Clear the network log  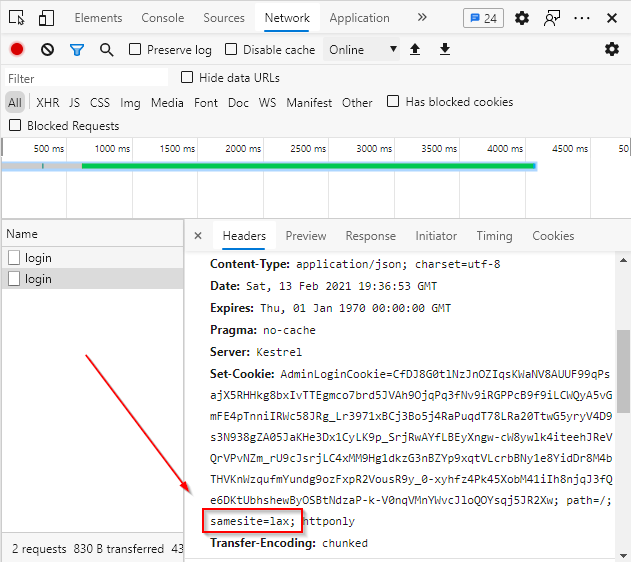pos(47,49)
